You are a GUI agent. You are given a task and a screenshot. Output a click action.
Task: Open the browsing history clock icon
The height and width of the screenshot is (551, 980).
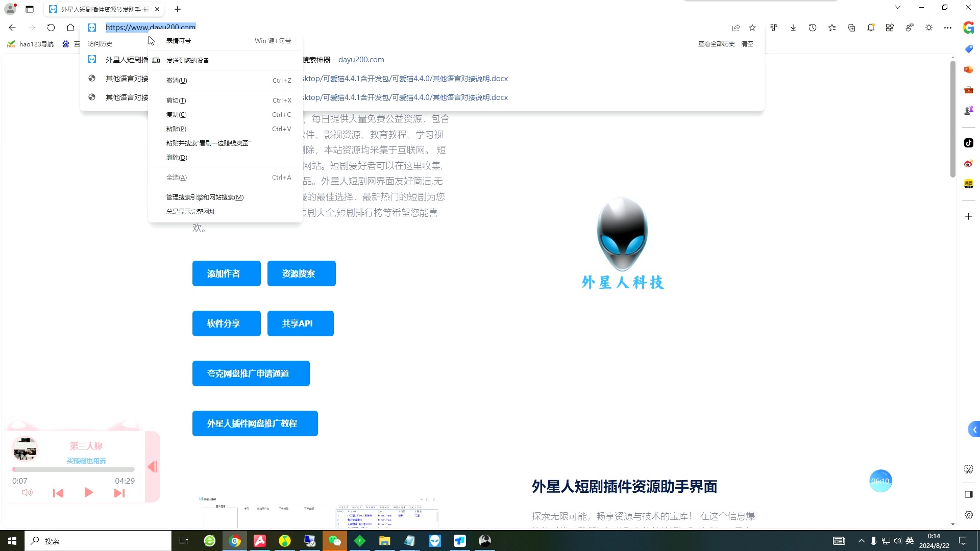[x=813, y=28]
